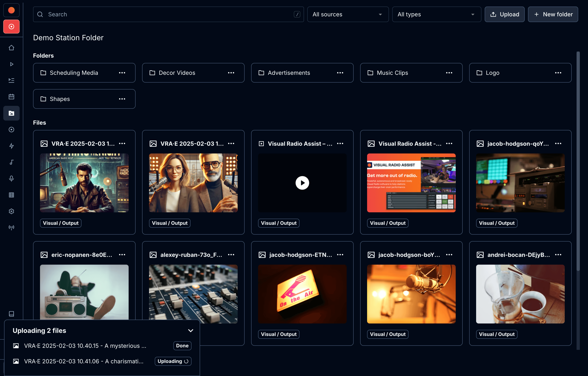
Task: Click the lightning bolt icon in sidebar
Action: tap(11, 146)
